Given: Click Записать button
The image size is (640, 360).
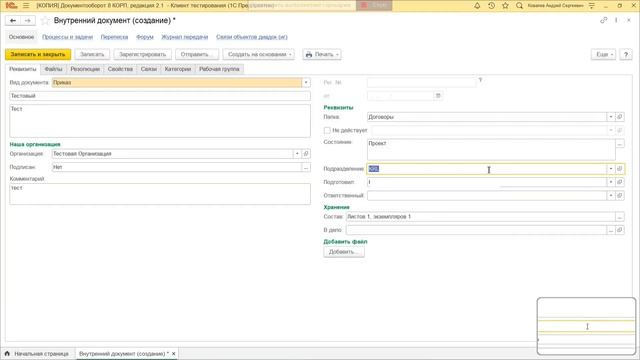Looking at the screenshot, I should pos(92,54).
